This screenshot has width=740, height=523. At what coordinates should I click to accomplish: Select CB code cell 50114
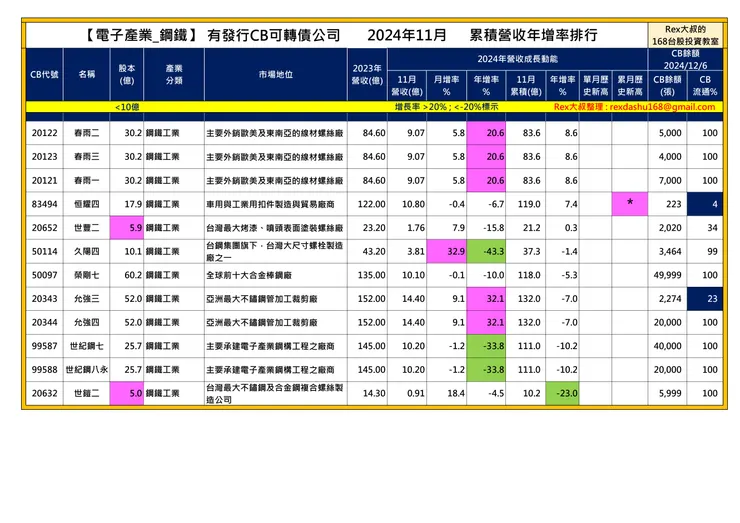point(44,251)
